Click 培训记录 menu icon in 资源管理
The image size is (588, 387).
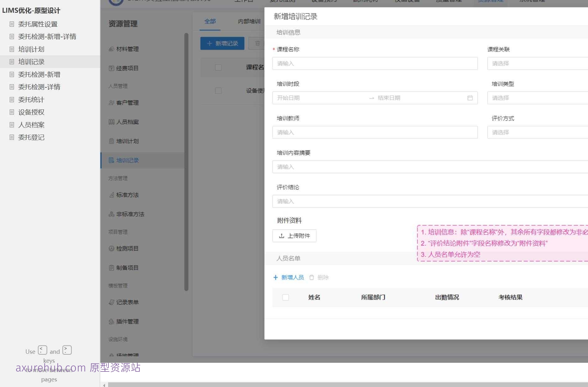111,160
